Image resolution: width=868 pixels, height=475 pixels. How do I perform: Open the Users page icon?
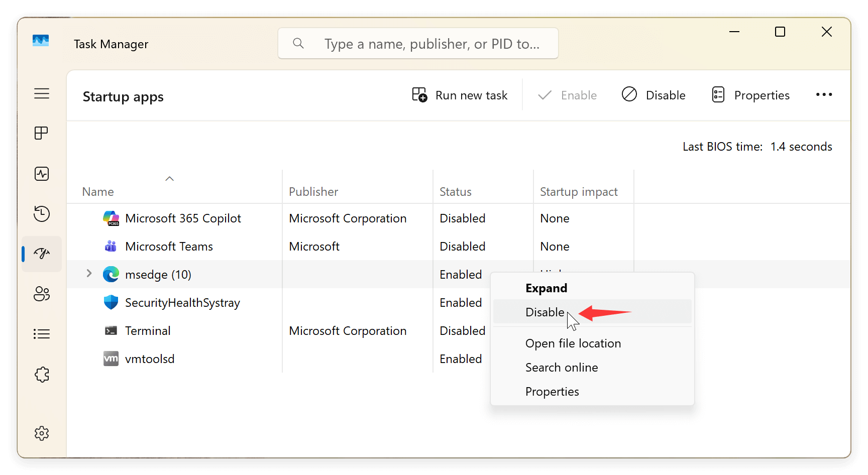click(x=41, y=294)
